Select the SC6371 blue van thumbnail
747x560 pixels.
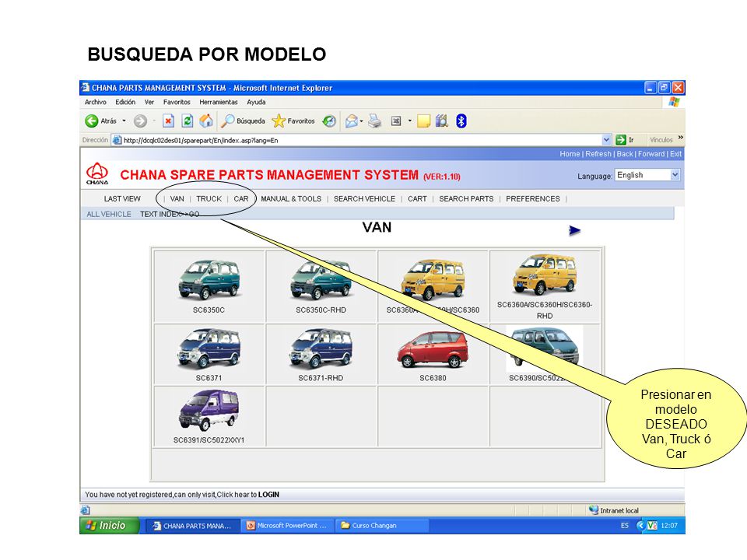click(209, 348)
